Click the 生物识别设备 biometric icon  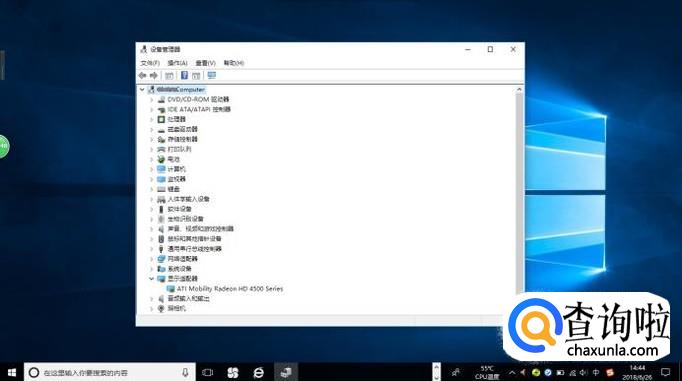[161, 219]
